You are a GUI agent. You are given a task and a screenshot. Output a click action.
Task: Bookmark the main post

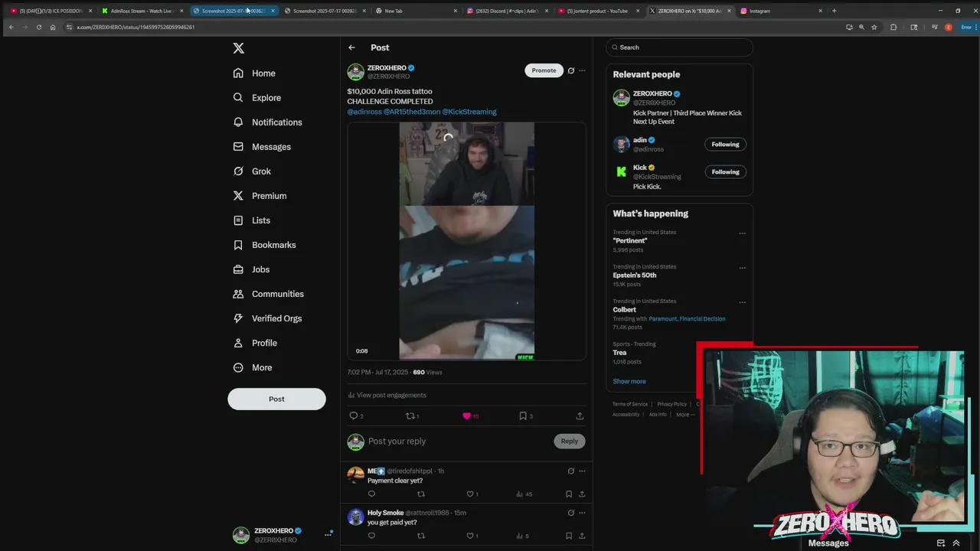click(523, 416)
